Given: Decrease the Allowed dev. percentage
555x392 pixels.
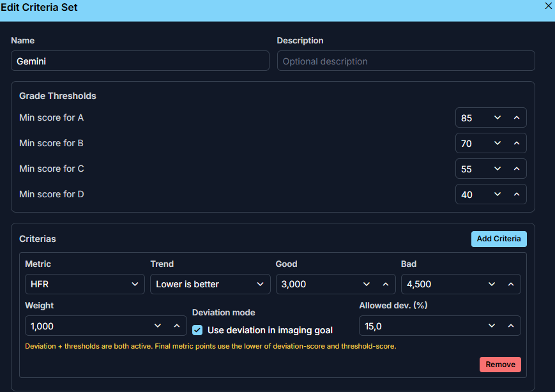Looking at the screenshot, I should tap(492, 326).
